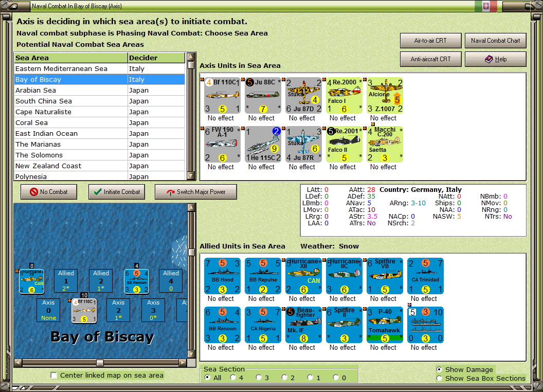This screenshot has height=392, width=543.
Task: Select the Macchi C.200 Saetta counter
Action: (385, 144)
